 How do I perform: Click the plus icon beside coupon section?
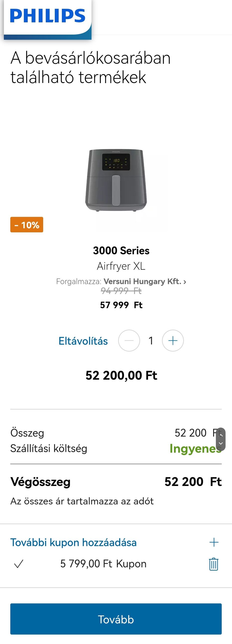[214, 542]
